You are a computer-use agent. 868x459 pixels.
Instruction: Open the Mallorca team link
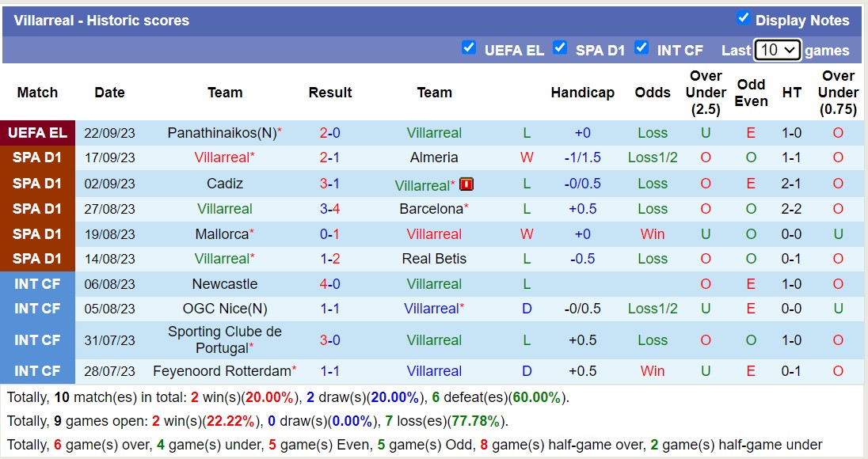pyautogui.click(x=222, y=234)
